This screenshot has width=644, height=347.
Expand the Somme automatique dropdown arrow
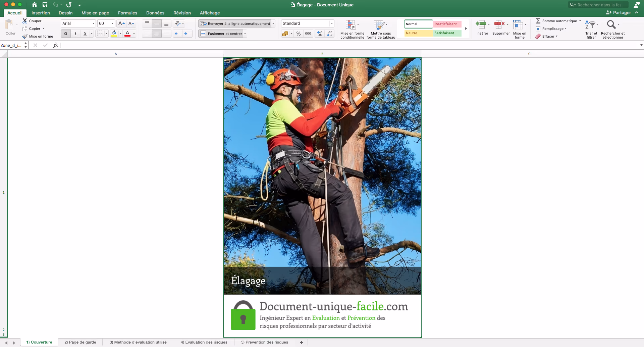580,21
